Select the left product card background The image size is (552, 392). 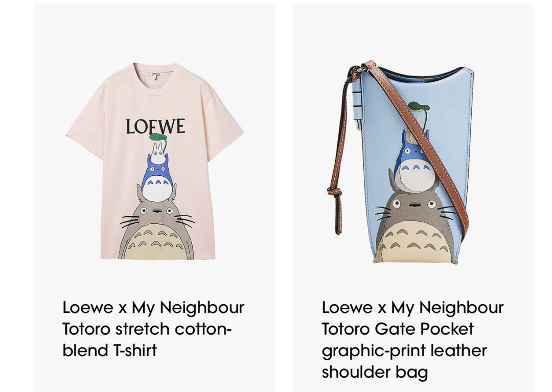(x=154, y=198)
